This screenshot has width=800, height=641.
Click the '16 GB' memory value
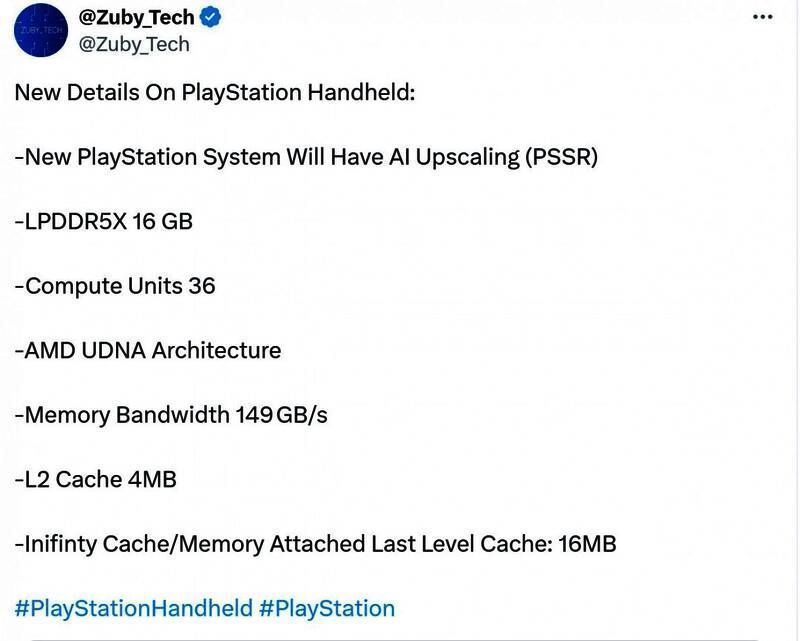163,221
